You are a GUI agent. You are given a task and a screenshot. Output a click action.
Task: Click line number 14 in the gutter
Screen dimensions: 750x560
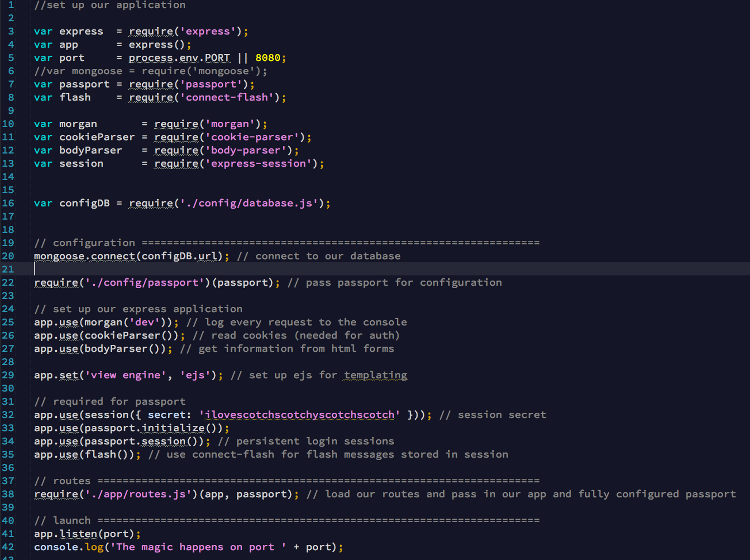click(8, 177)
